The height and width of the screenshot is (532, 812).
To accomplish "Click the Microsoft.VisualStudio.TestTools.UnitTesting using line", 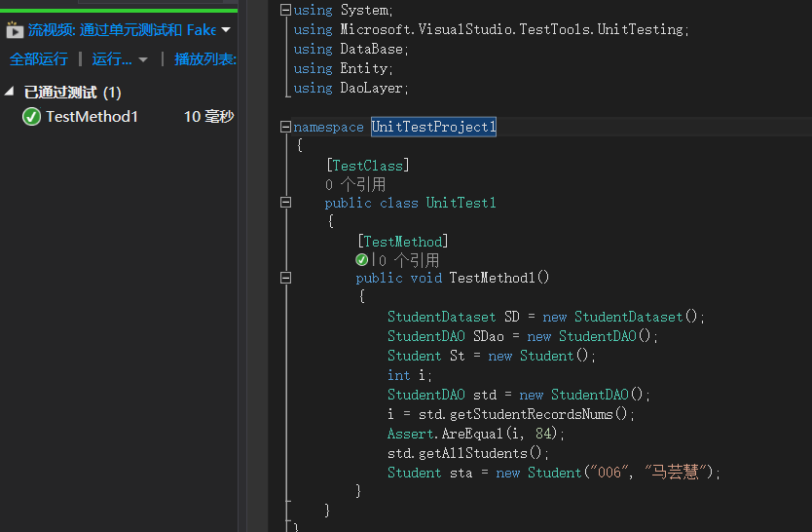I will (x=491, y=29).
